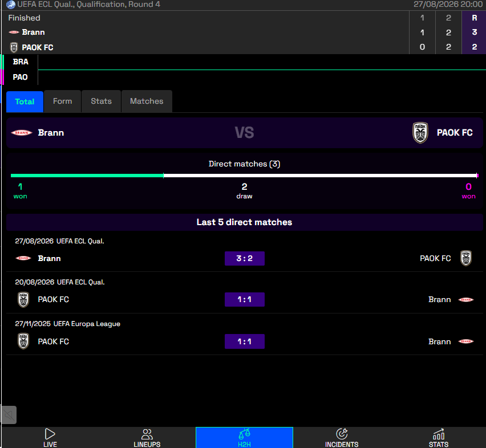Click the '2 draw' counter

244,191
